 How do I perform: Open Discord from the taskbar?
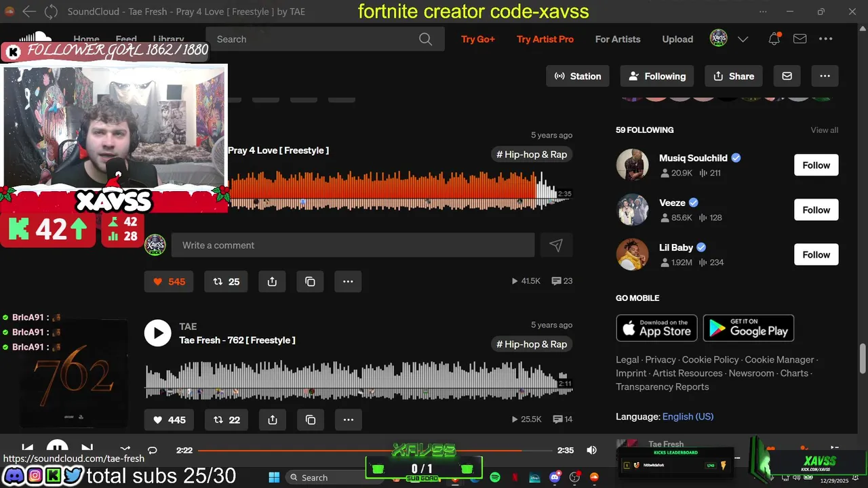point(555,477)
